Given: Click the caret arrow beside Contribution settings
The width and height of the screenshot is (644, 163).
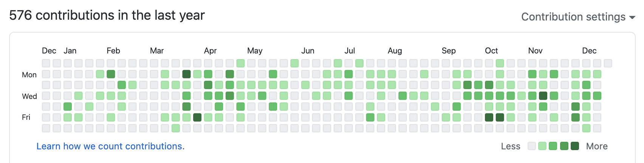Looking at the screenshot, I should 632,17.
